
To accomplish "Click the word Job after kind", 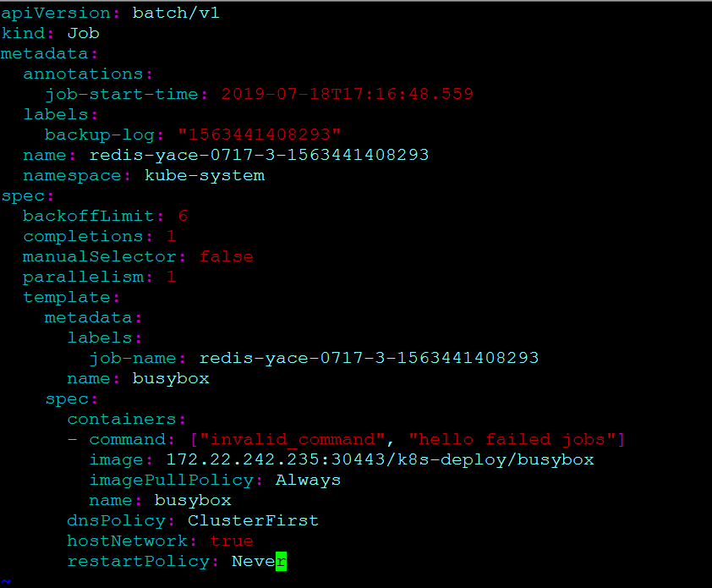I will tap(83, 33).
